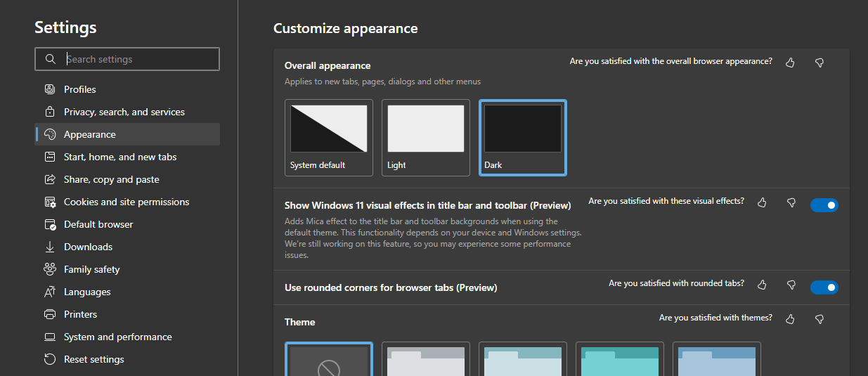Thumbs down for themes

(x=819, y=319)
